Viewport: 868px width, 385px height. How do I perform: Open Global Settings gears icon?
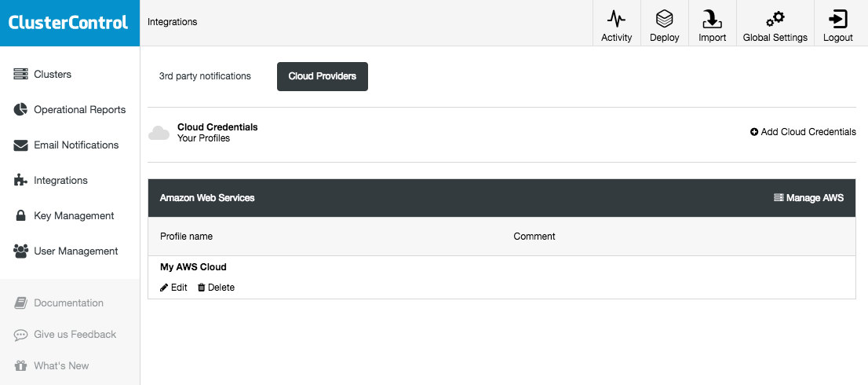point(775,19)
